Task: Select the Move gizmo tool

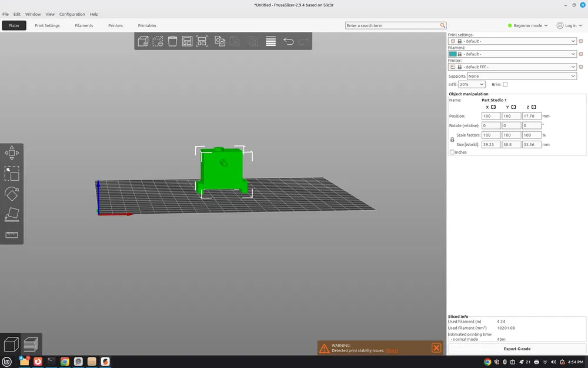Action: 12,153
